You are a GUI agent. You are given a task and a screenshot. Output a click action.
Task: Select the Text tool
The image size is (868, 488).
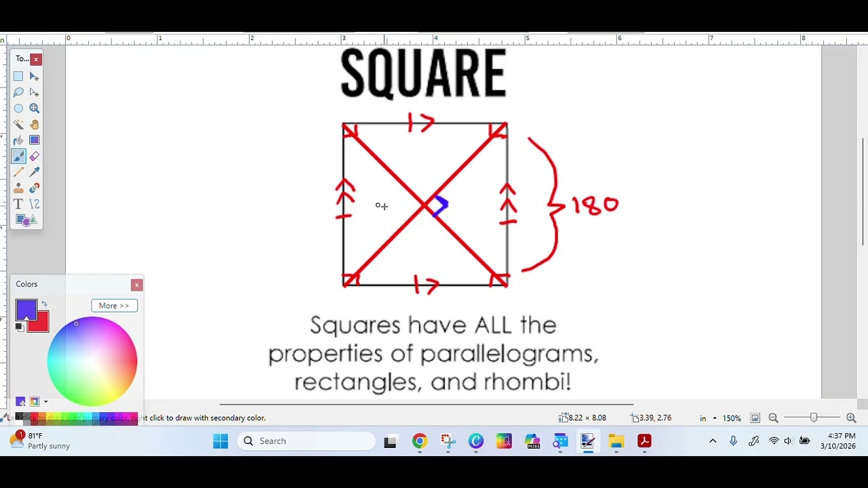coord(18,204)
